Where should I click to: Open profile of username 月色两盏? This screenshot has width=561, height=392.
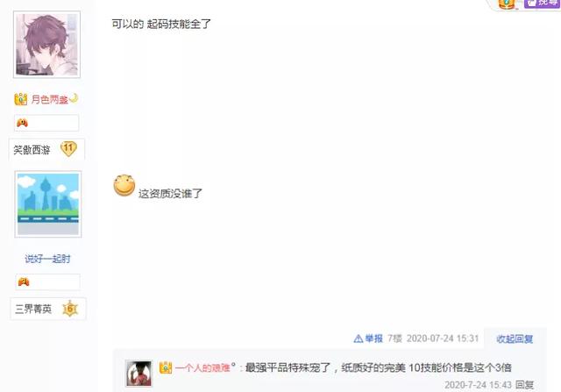click(49, 99)
